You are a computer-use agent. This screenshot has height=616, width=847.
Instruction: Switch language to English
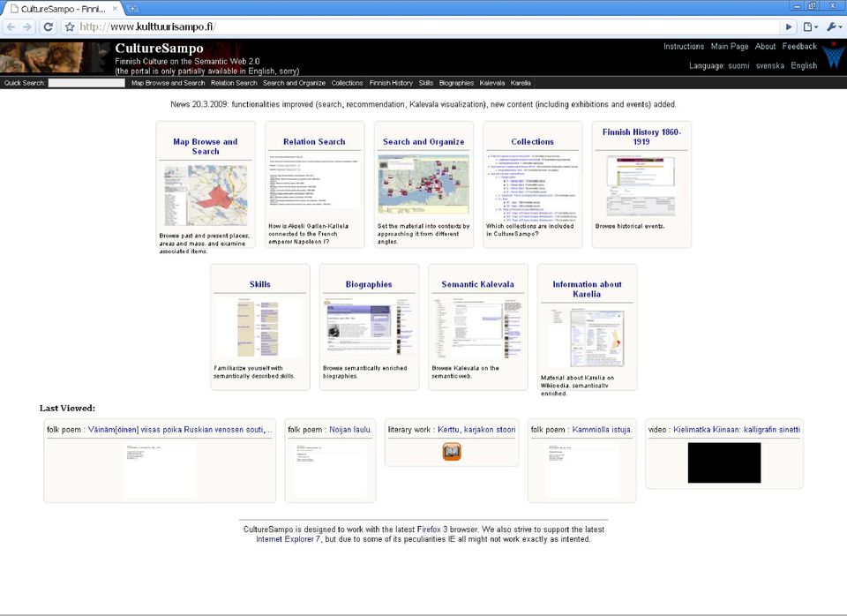point(804,66)
